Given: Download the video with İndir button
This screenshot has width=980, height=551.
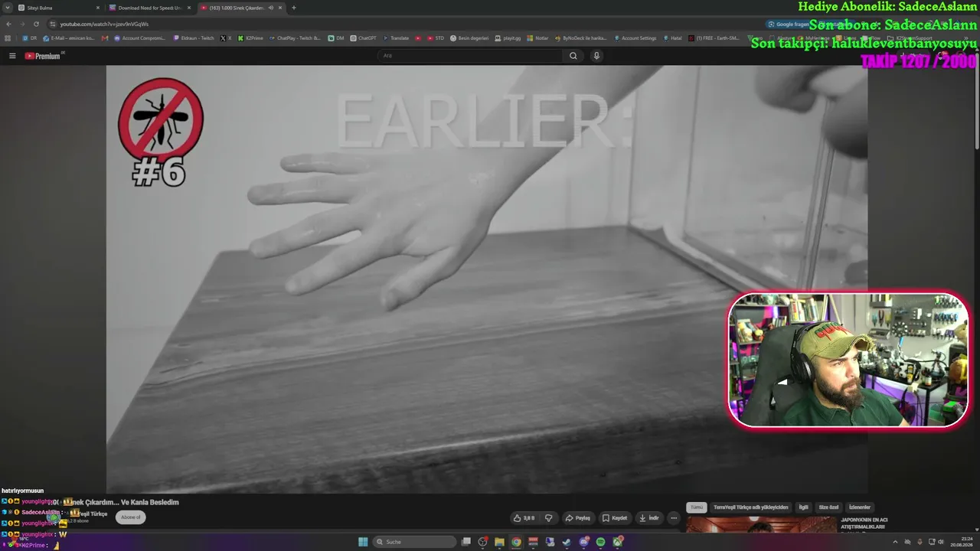Looking at the screenshot, I should (x=648, y=518).
